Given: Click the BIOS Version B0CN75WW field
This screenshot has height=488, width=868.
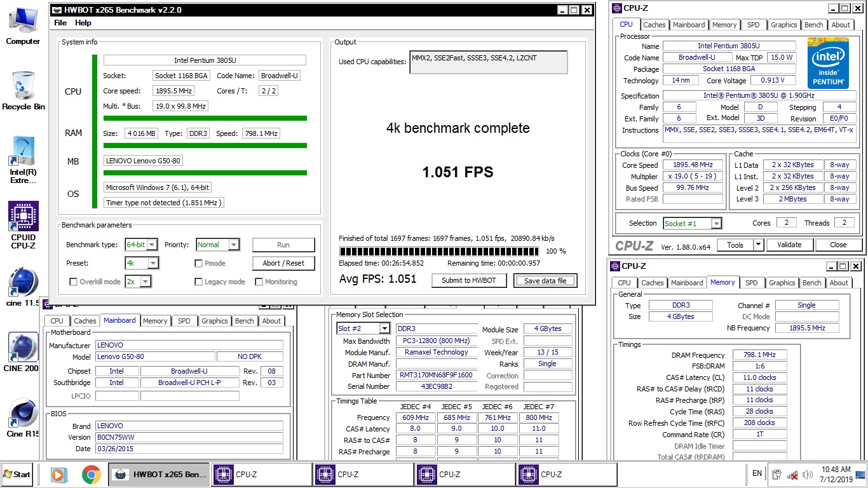Looking at the screenshot, I should click(x=189, y=437).
